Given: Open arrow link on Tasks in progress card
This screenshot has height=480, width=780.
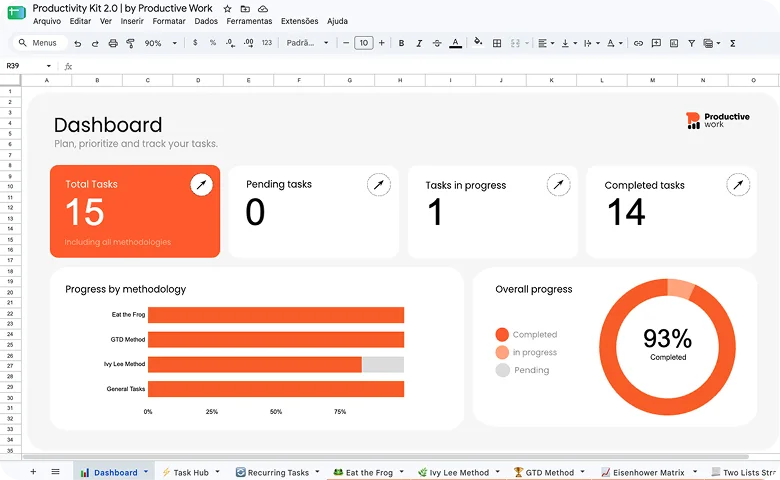Looking at the screenshot, I should pos(559,185).
